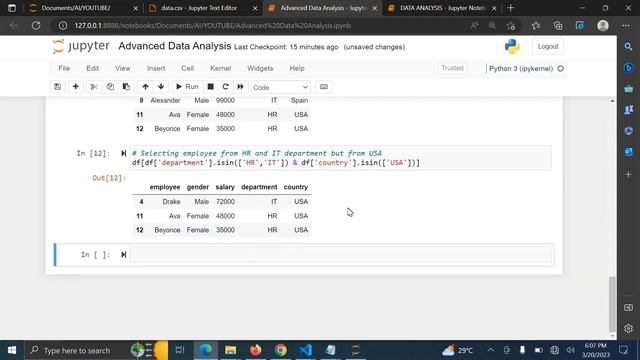Open the browser profile avatar
This screenshot has height=360, width=640.
click(x=603, y=26)
